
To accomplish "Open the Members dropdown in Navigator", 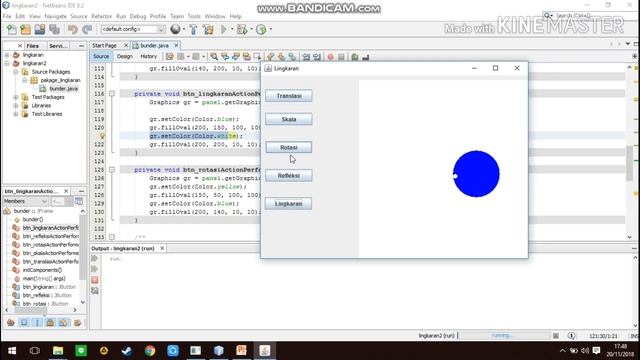I will pyautogui.click(x=26, y=201).
